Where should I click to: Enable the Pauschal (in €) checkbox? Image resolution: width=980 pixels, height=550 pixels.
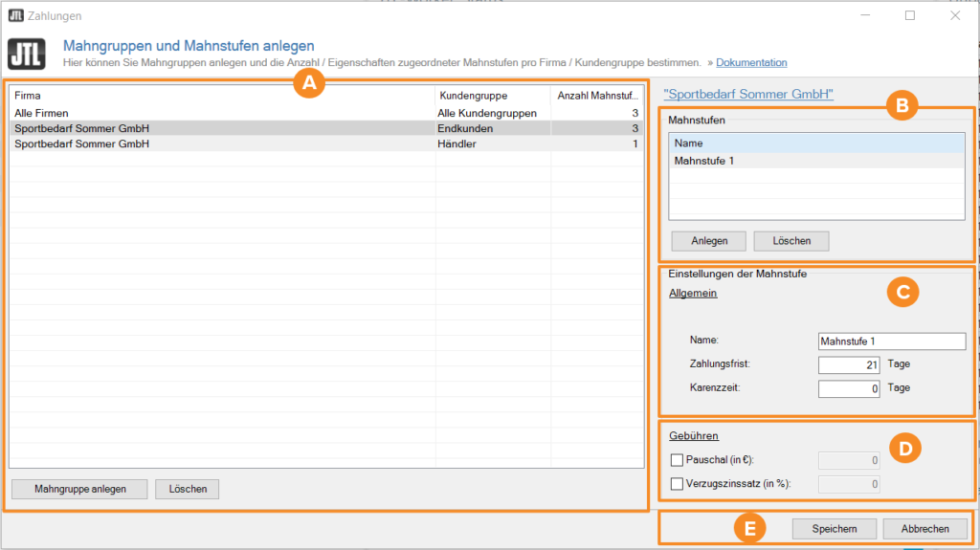[x=678, y=460]
